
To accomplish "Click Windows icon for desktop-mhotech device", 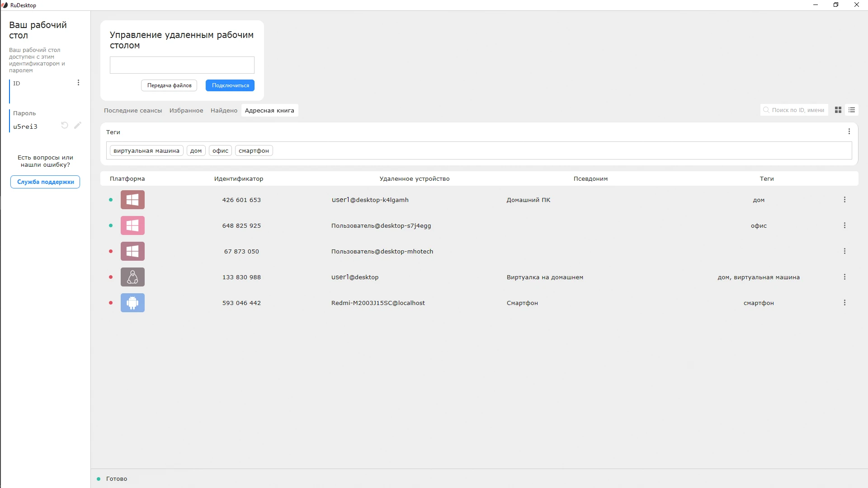I will pos(132,251).
